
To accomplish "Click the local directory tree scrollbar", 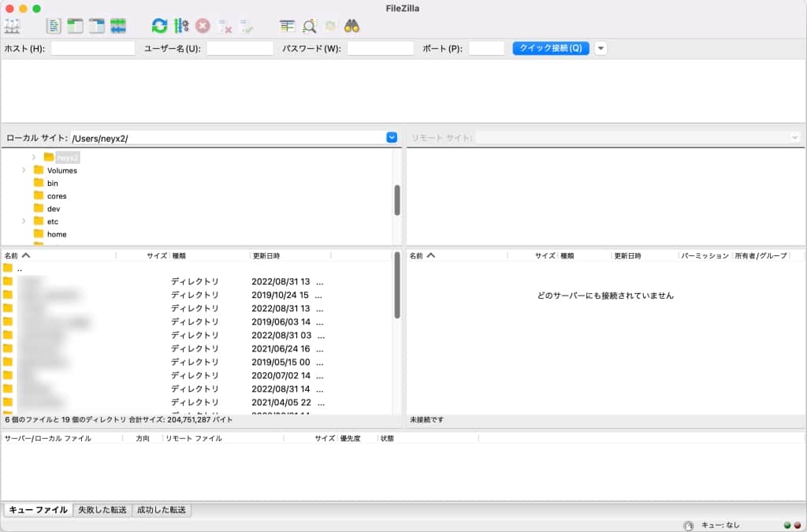I will click(397, 199).
